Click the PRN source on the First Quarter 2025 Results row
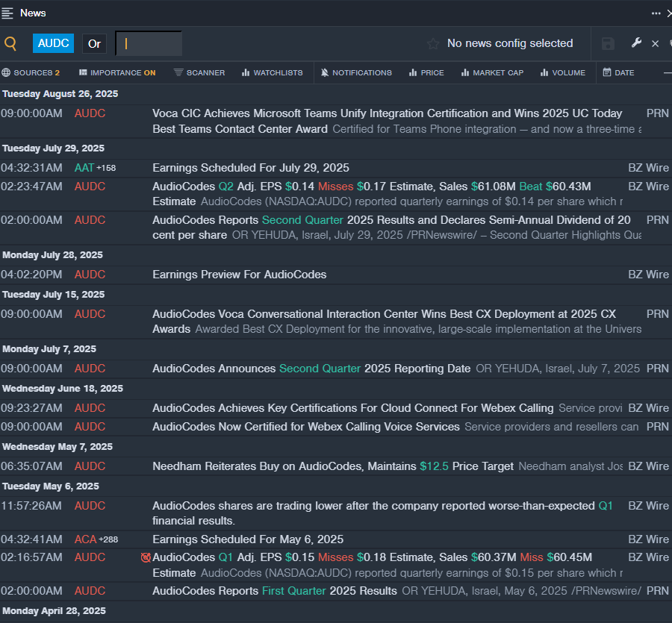 point(657,591)
